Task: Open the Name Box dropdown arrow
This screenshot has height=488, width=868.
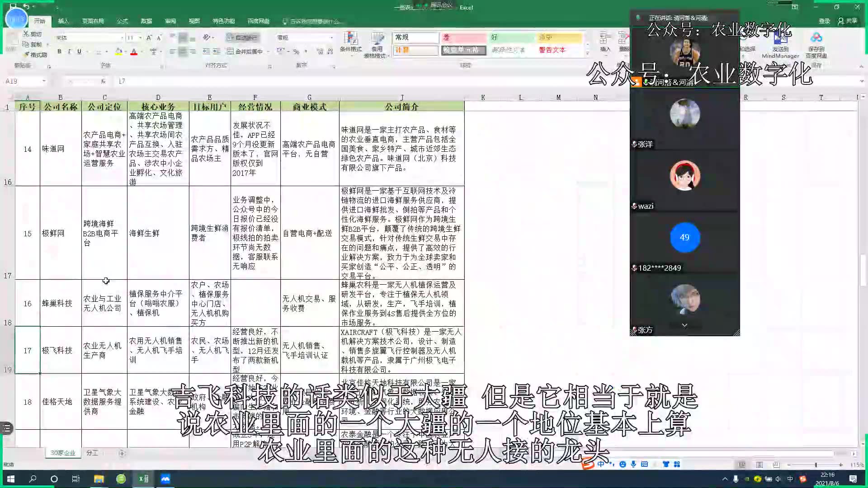Action: tap(44, 81)
